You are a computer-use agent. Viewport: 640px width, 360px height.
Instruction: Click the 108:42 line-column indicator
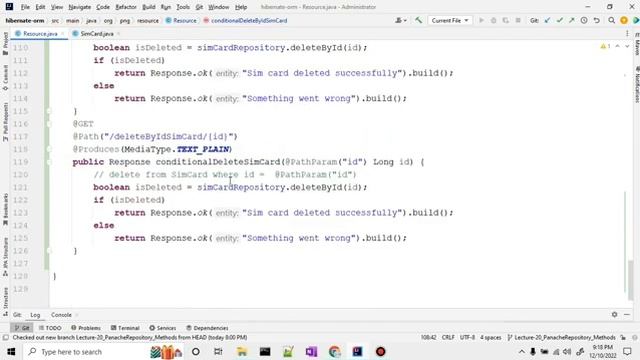click(x=429, y=338)
